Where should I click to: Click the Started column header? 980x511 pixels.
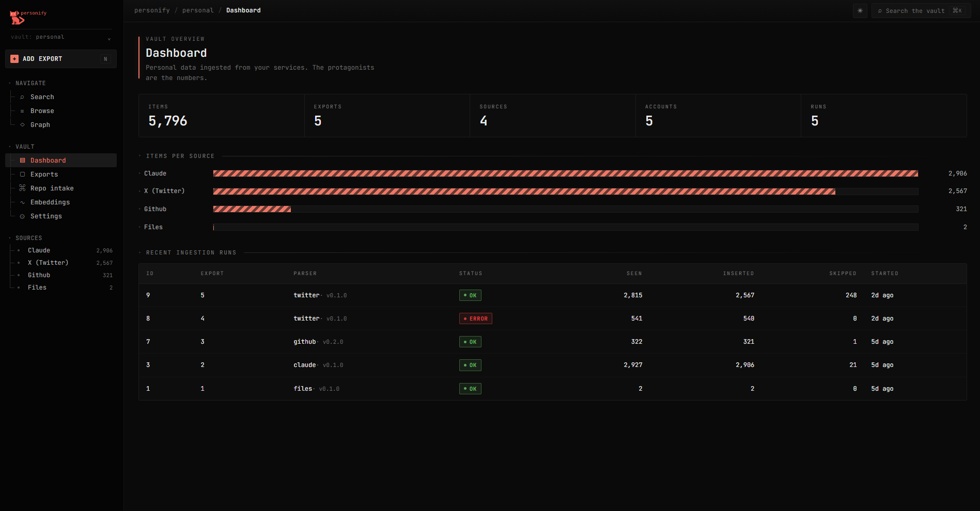tap(885, 274)
